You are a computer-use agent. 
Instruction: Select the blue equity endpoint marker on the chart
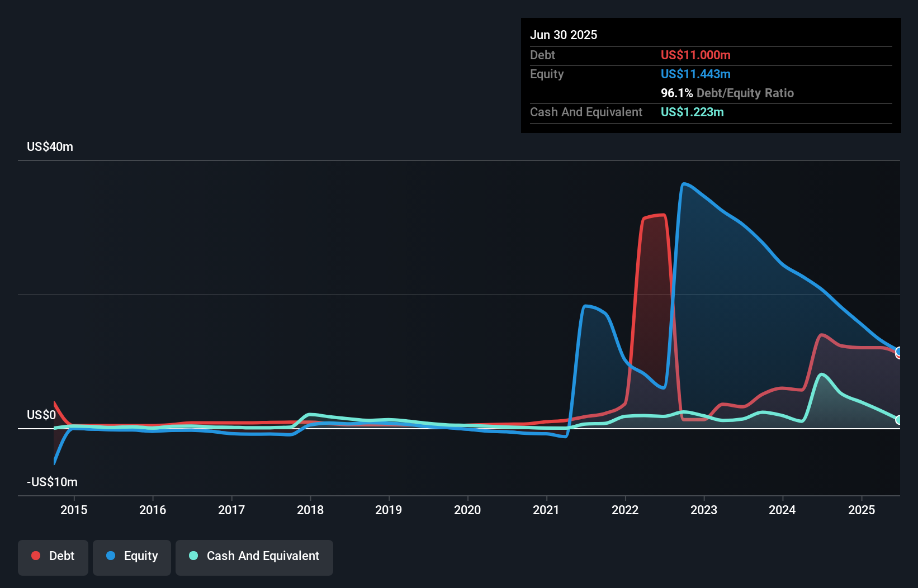coord(898,353)
